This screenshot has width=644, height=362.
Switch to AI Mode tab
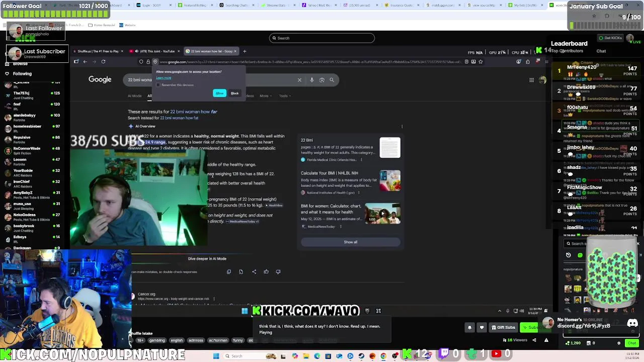tap(134, 96)
